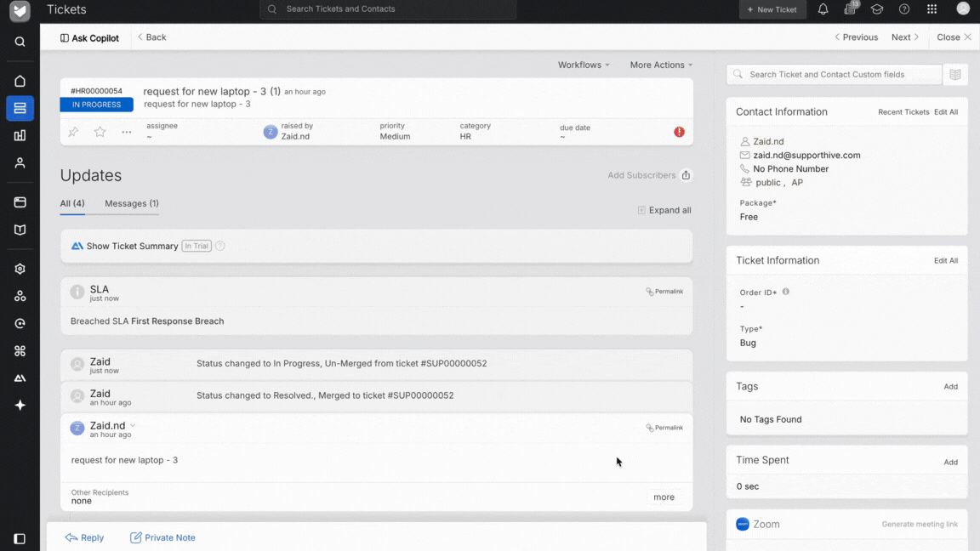The width and height of the screenshot is (980, 551).
Task: Add a tag
Action: pos(950,387)
